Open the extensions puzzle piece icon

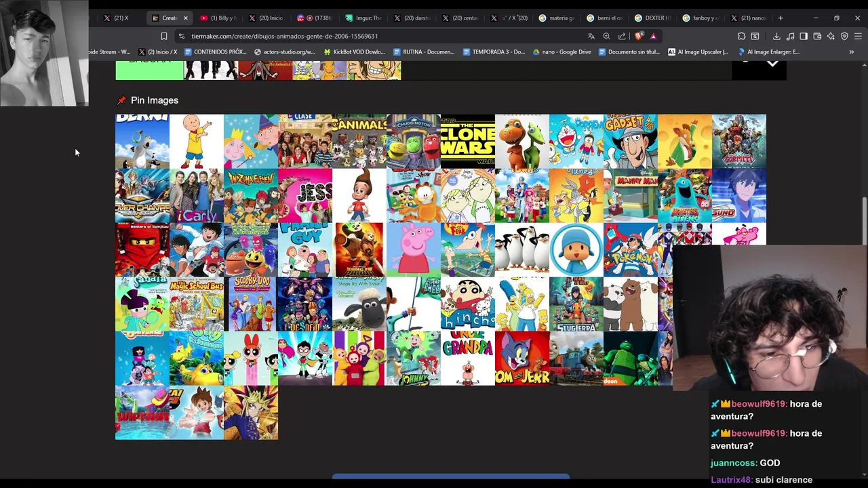(741, 36)
